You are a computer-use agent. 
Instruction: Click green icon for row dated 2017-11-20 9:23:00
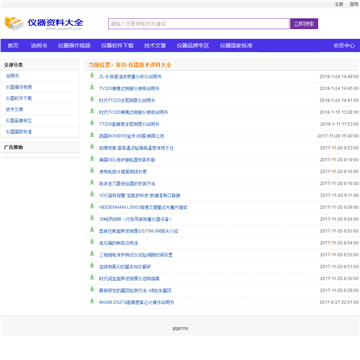(x=92, y=147)
